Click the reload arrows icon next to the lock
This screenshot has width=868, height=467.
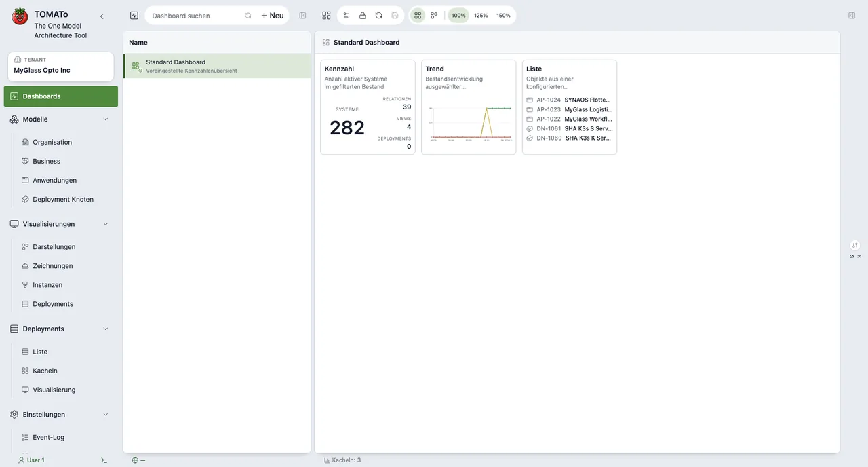(378, 15)
